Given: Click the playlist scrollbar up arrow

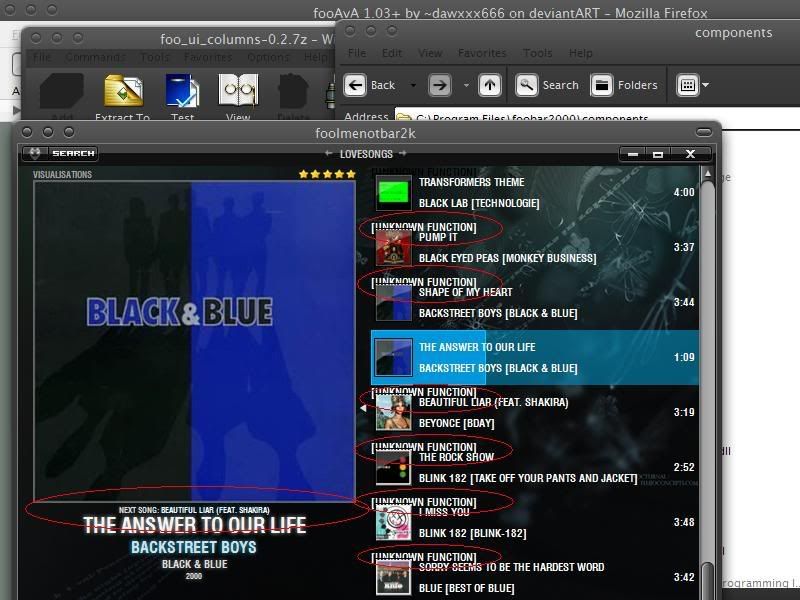Looking at the screenshot, I should [x=708, y=174].
